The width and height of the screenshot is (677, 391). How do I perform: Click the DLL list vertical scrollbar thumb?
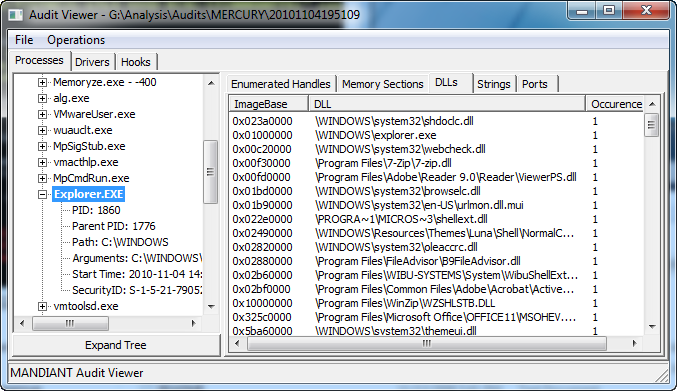652,125
